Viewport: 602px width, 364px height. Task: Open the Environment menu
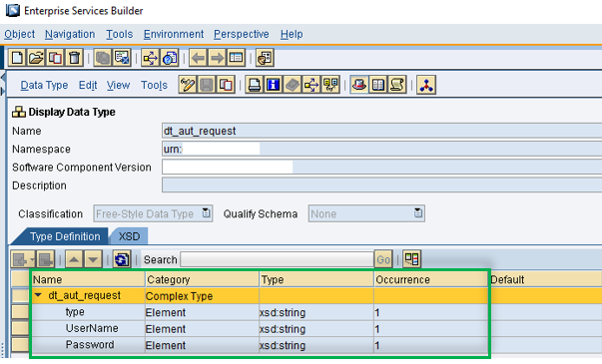click(x=174, y=34)
